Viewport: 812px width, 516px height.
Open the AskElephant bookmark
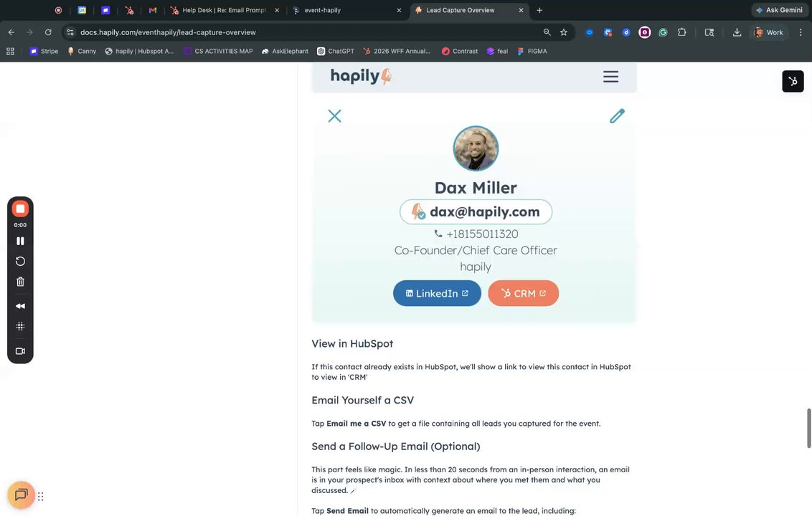285,51
